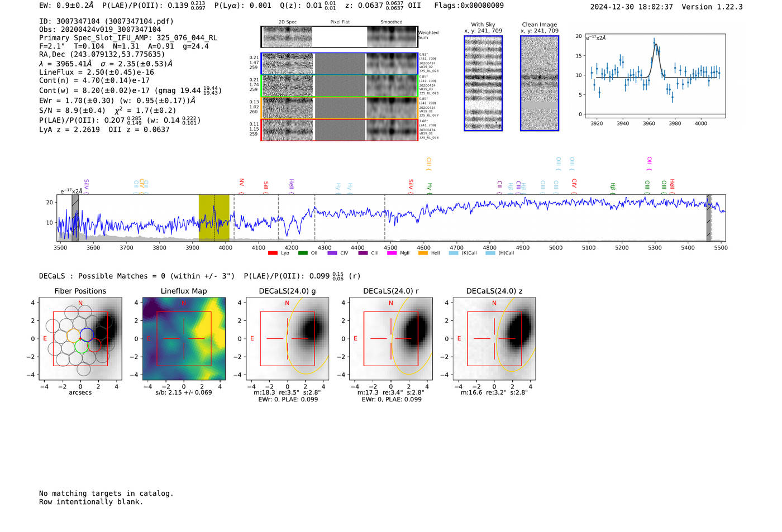
Task: Click the orange-bordered 2D fiber spectrum row
Action: tap(339, 108)
